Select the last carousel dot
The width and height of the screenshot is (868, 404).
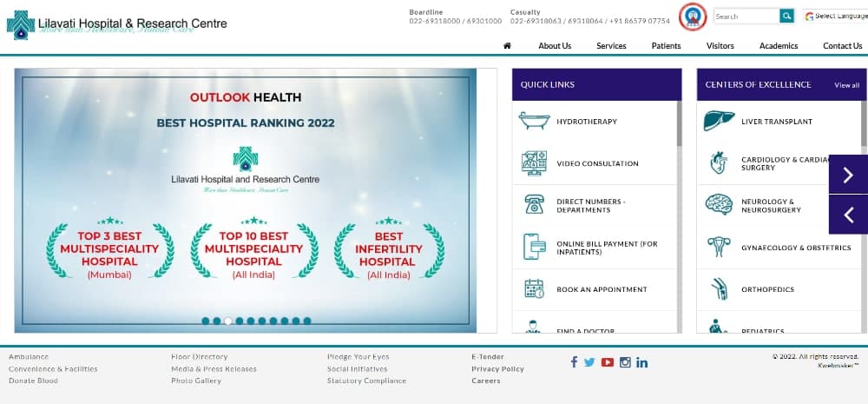307,321
